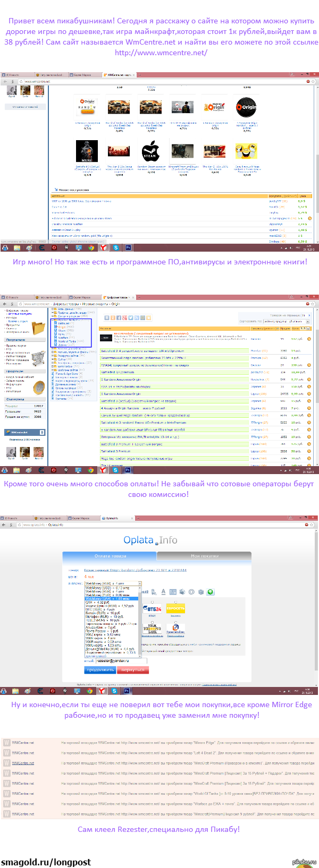Click the Skype taskbar icon in first screenshot
The height and width of the screenshot is (868, 319).
(115, 247)
